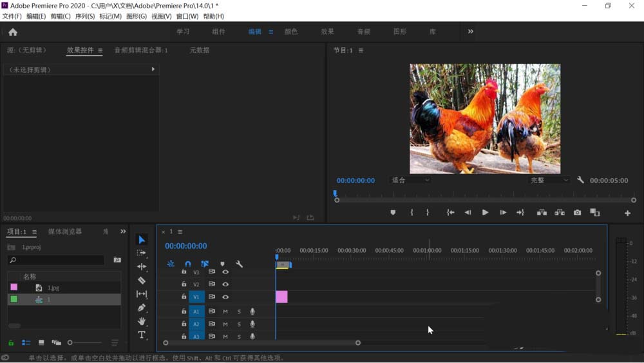Select the Track Select Forward tool
The width and height of the screenshot is (644, 363).
(x=142, y=253)
